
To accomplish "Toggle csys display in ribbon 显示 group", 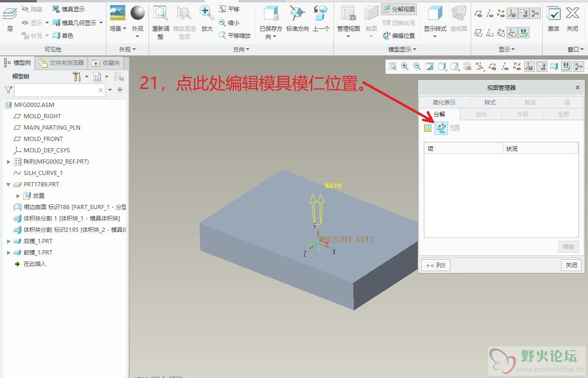I will point(512,14).
